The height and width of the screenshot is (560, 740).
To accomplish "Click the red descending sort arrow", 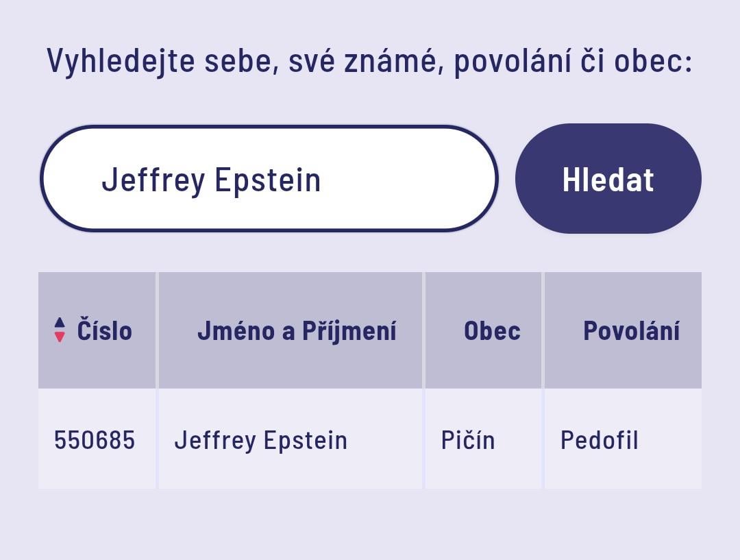I will [60, 337].
